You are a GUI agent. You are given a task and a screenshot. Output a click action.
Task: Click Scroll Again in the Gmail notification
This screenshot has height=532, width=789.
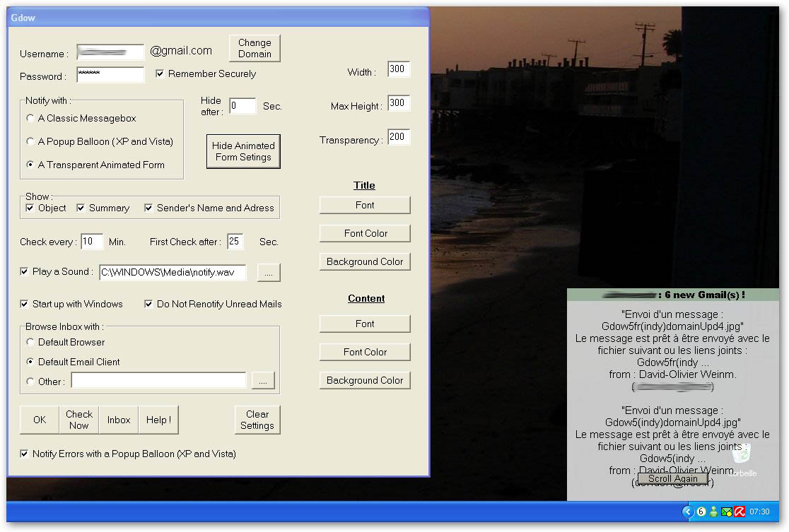(x=673, y=479)
